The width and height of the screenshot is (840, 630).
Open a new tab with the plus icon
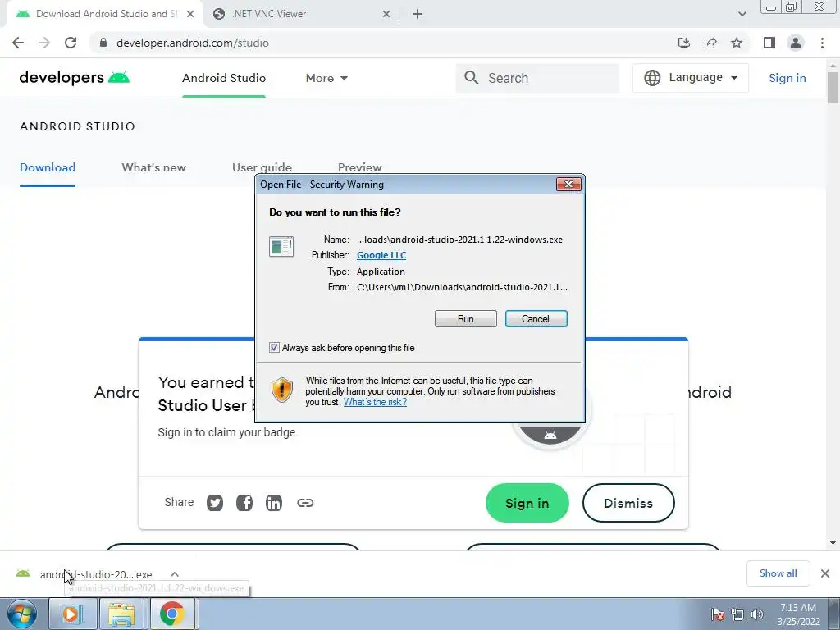coord(418,14)
